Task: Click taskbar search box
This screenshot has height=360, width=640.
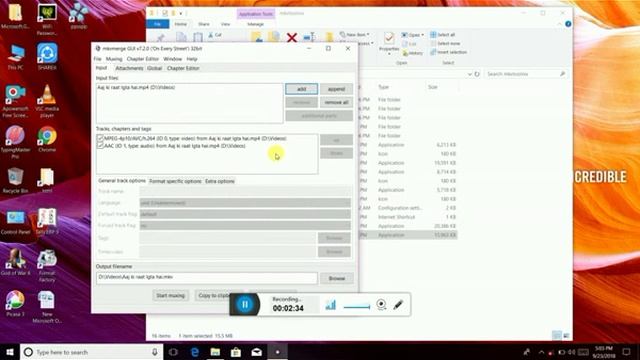Action: coord(91,352)
